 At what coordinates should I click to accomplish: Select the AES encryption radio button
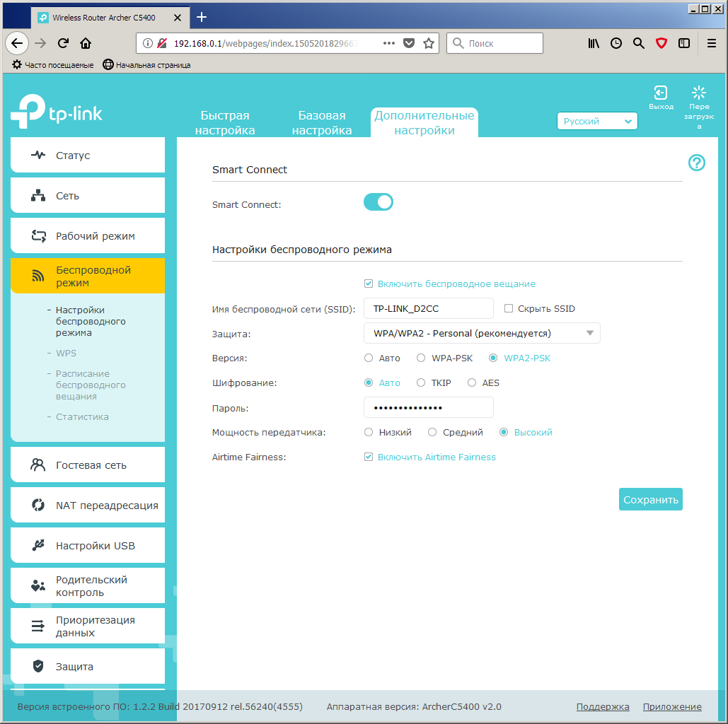pos(472,383)
